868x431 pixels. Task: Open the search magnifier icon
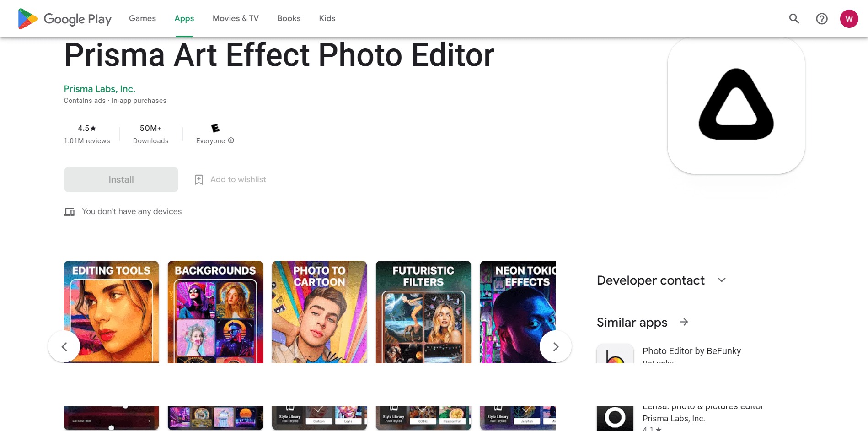(794, 19)
